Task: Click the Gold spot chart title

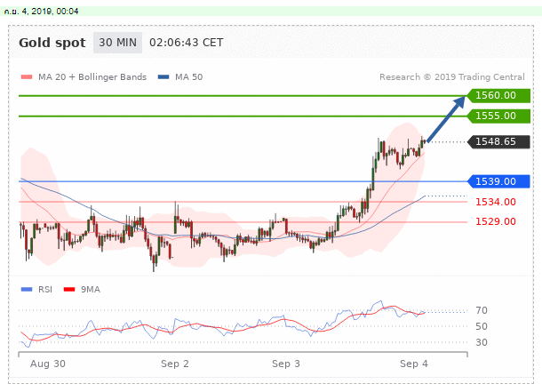Action: [52, 43]
